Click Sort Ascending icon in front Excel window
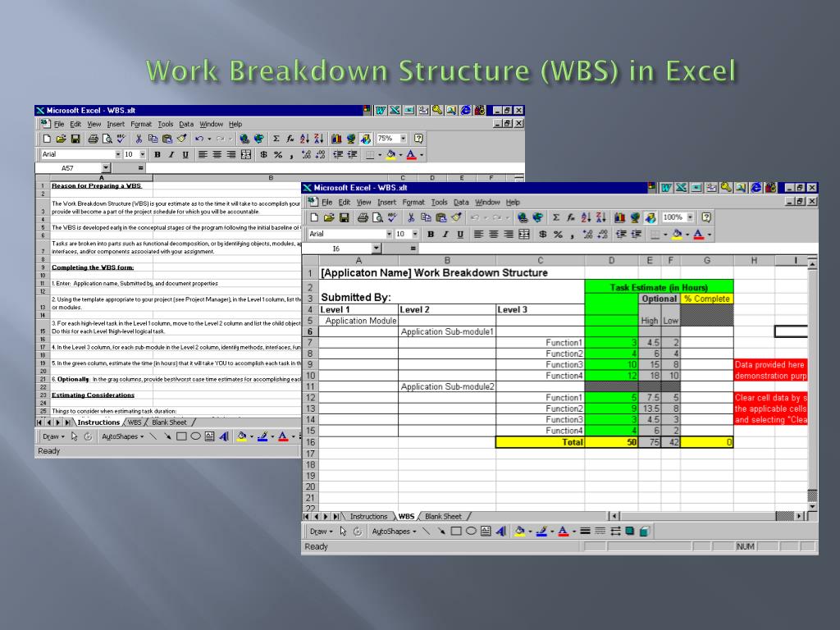This screenshot has width=840, height=630. (586, 217)
